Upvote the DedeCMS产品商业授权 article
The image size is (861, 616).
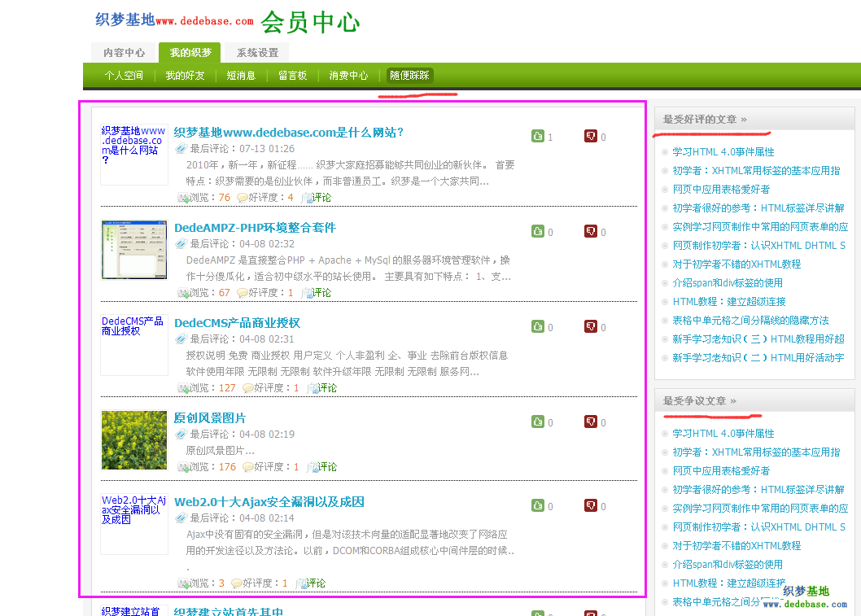pos(538,326)
